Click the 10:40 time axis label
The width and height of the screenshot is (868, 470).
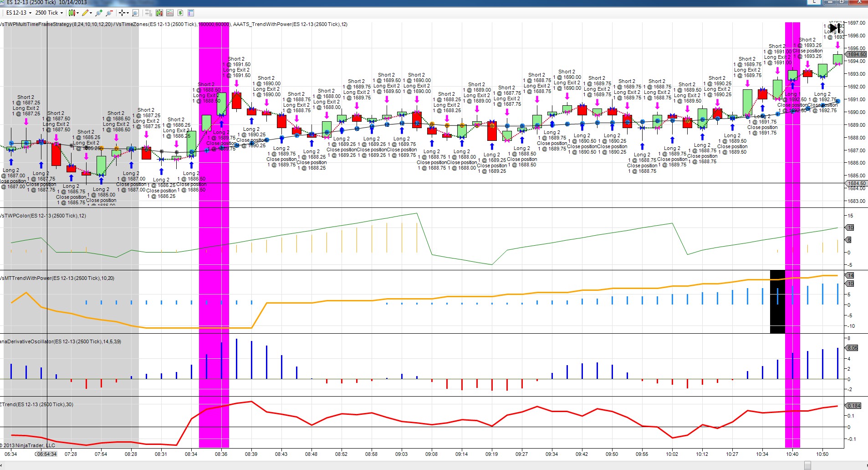pos(792,454)
